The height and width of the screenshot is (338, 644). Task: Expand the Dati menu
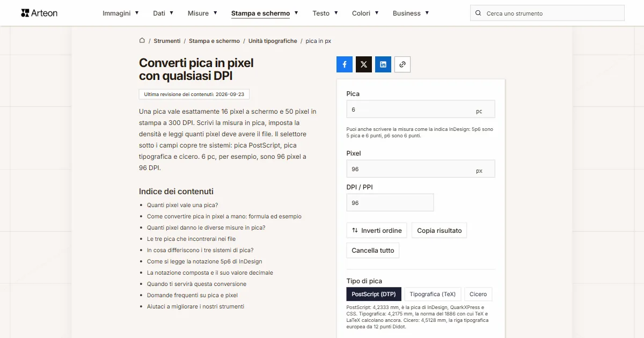[x=163, y=13]
